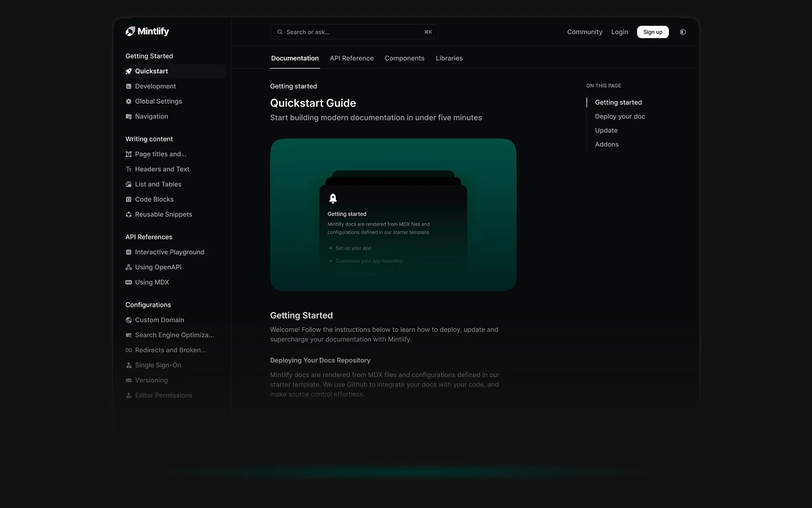Open List and Tables page
Image resolution: width=812 pixels, height=508 pixels.
[x=158, y=184]
